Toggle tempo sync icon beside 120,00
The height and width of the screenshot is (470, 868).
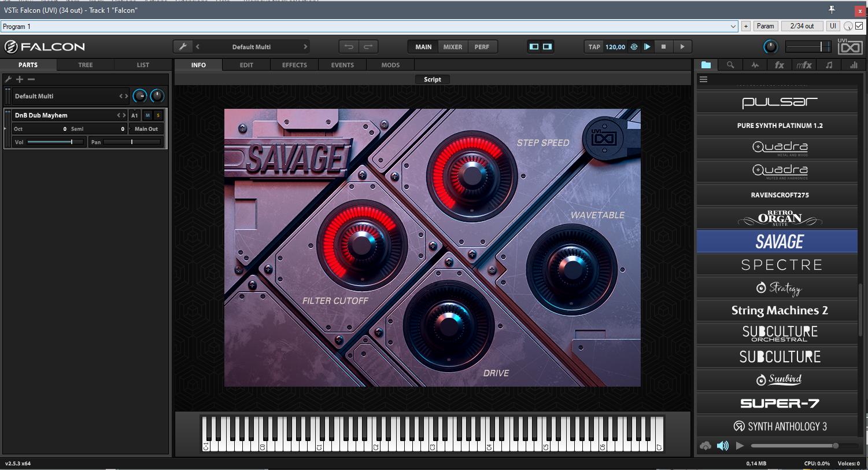point(634,47)
